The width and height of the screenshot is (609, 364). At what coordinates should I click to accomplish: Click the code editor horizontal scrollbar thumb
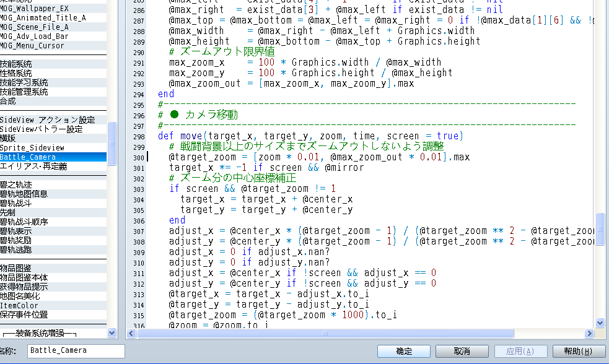tap(325, 333)
